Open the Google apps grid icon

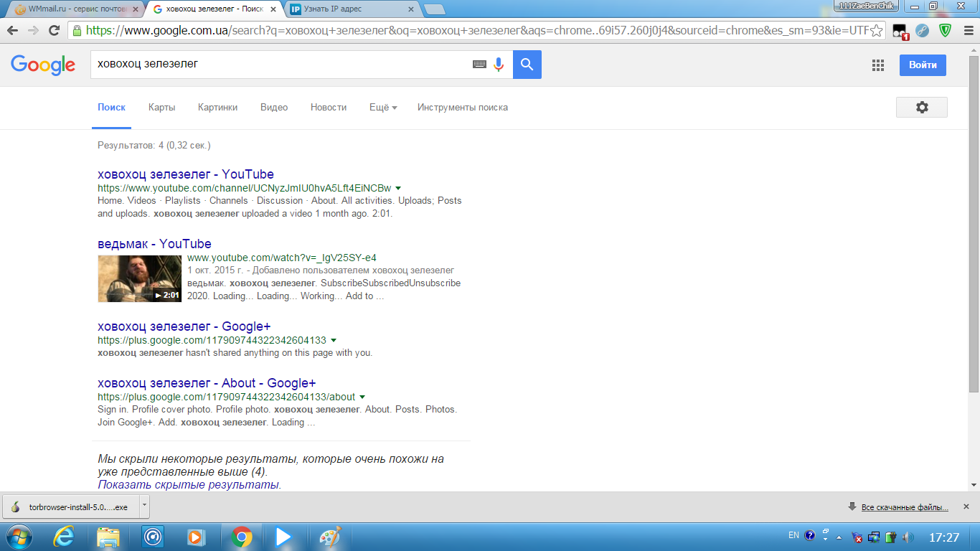pyautogui.click(x=878, y=65)
